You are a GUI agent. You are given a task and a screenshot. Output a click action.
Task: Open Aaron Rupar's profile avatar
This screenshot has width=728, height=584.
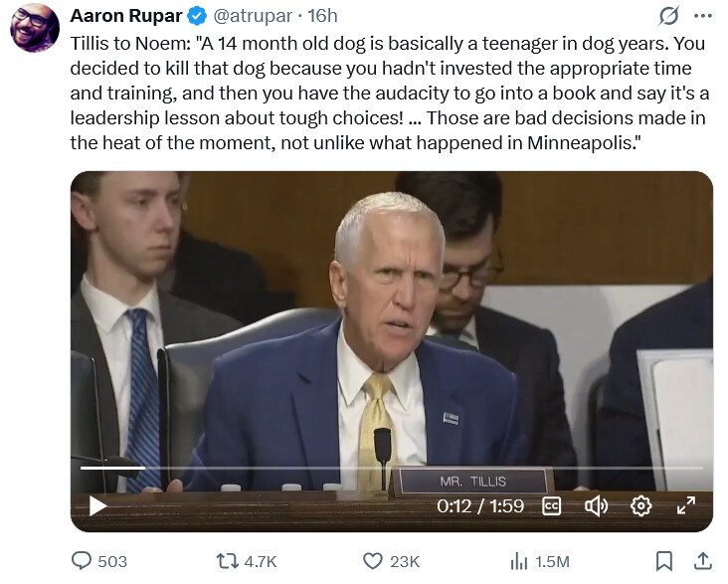(x=34, y=27)
